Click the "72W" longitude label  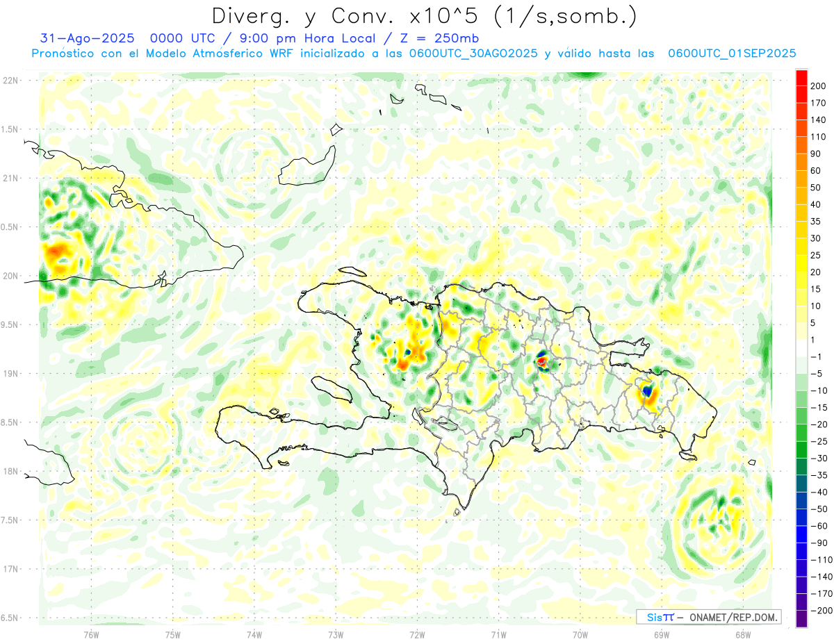tap(417, 634)
